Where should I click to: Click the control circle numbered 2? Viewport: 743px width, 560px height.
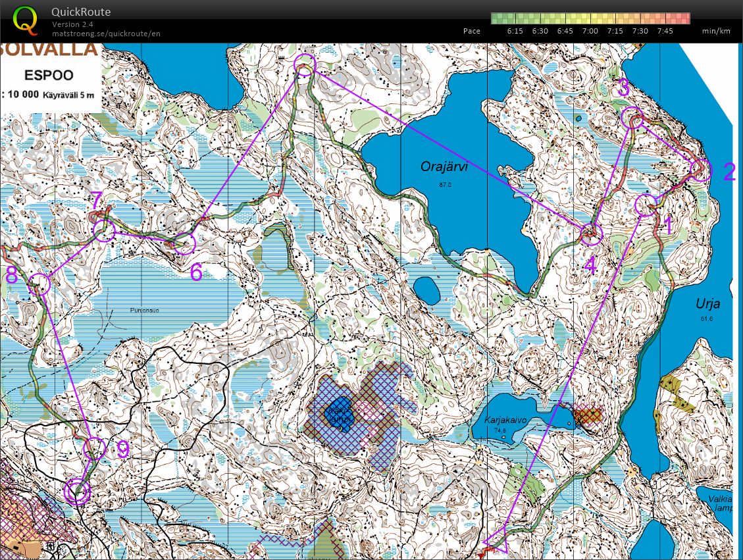click(700, 170)
